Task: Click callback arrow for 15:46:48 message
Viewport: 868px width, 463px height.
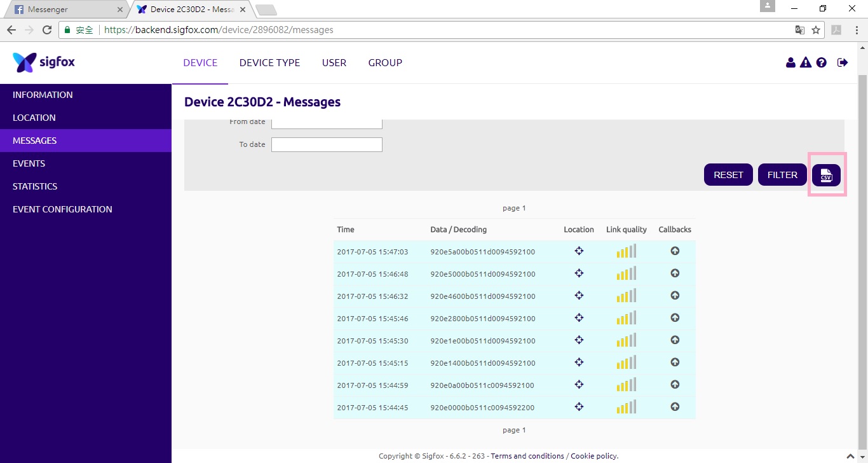Action: (x=675, y=273)
